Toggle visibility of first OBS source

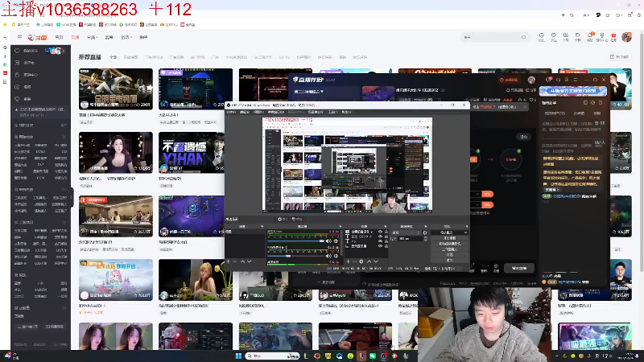[x=380, y=232]
